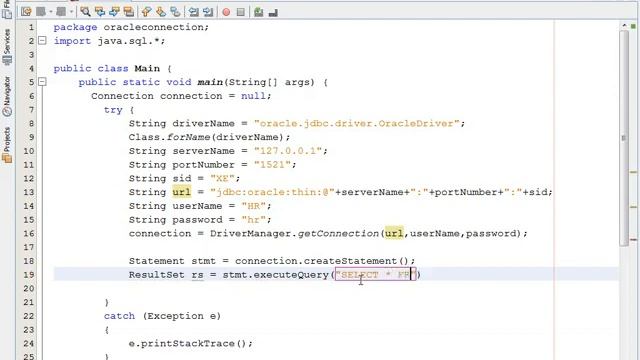Click line number 20 in the gutter
The width and height of the screenshot is (640, 360).
click(x=29, y=289)
